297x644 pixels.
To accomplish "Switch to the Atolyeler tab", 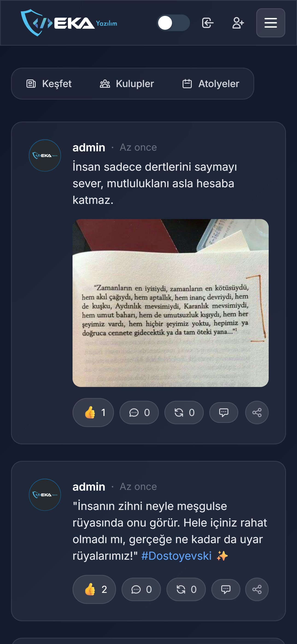I will [x=211, y=84].
